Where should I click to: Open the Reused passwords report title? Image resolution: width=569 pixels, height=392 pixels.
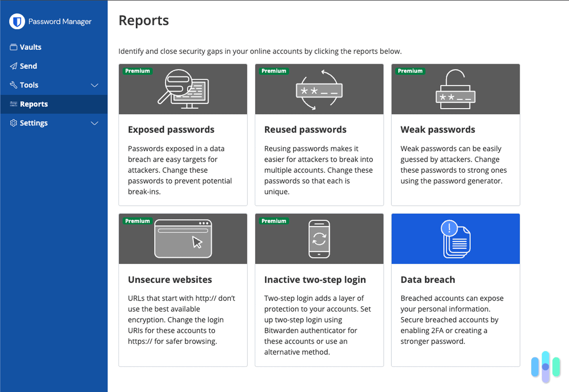(x=305, y=130)
